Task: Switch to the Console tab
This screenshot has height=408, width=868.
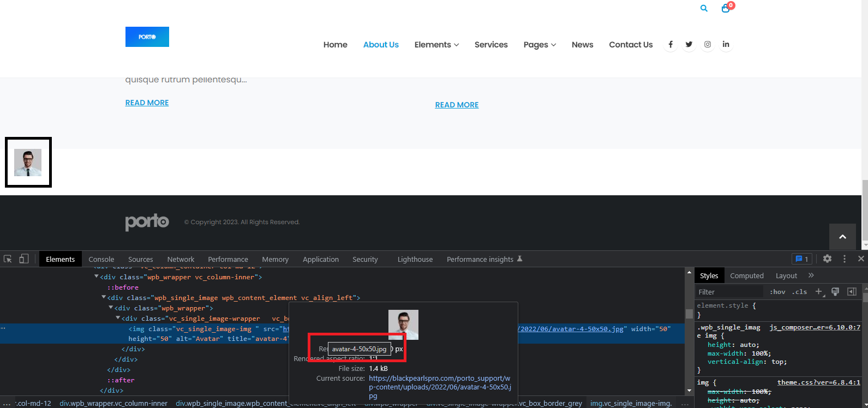Action: coord(101,259)
